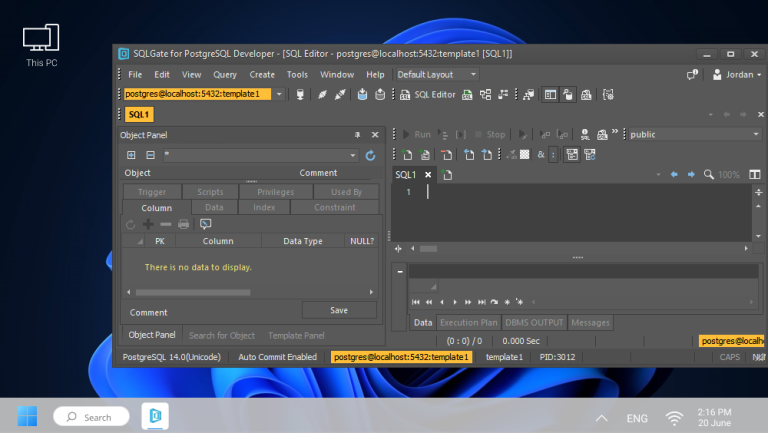Image resolution: width=768 pixels, height=433 pixels.
Task: Click the Windows Start button
Action: pos(27,416)
